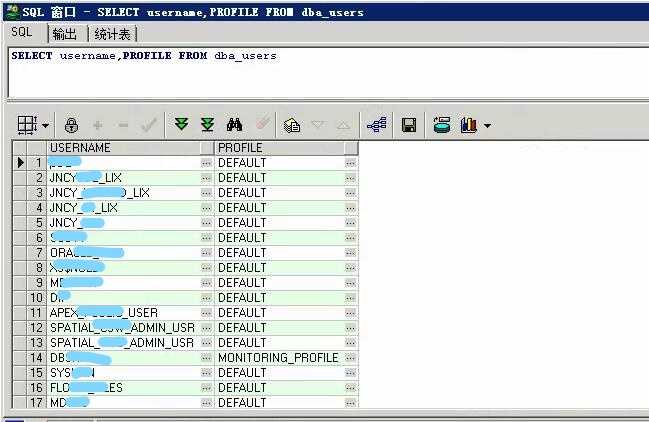Click the post changes checkmark icon

pos(148,125)
